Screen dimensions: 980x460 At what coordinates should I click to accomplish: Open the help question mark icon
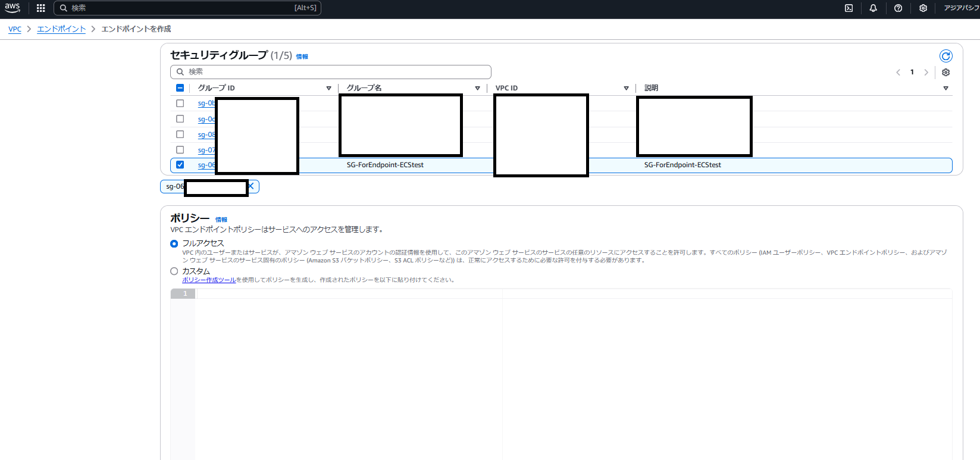[898, 8]
